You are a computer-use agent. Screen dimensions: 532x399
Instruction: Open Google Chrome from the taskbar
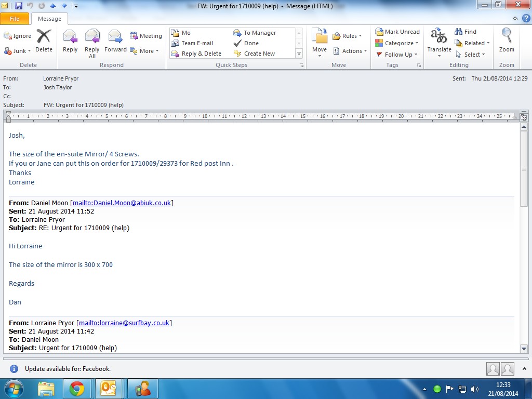point(77,389)
